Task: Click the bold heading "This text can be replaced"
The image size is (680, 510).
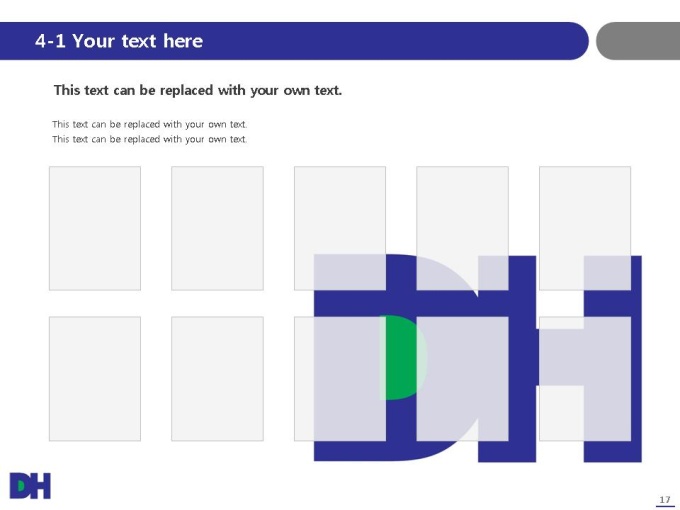Action: tap(198, 90)
